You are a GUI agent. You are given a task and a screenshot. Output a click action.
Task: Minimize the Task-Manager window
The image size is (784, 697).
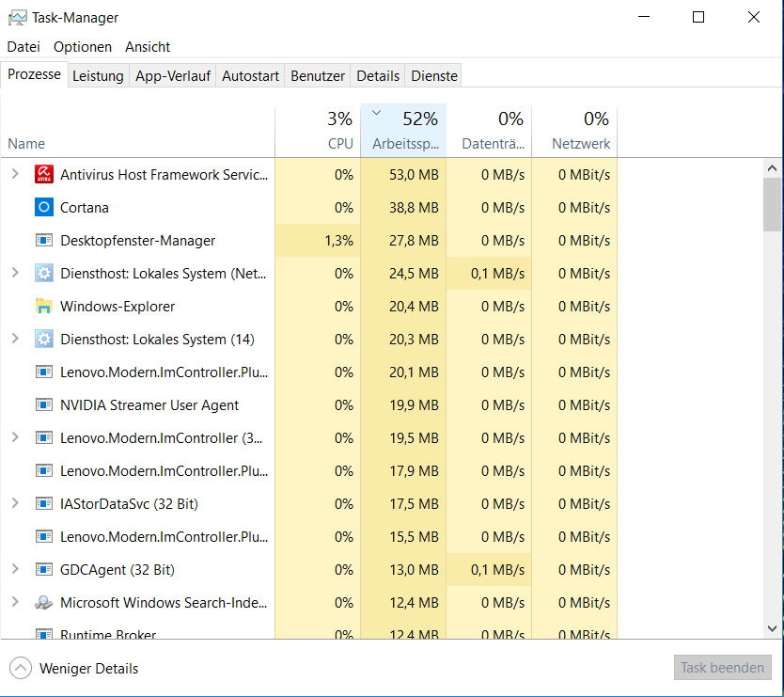[x=644, y=18]
